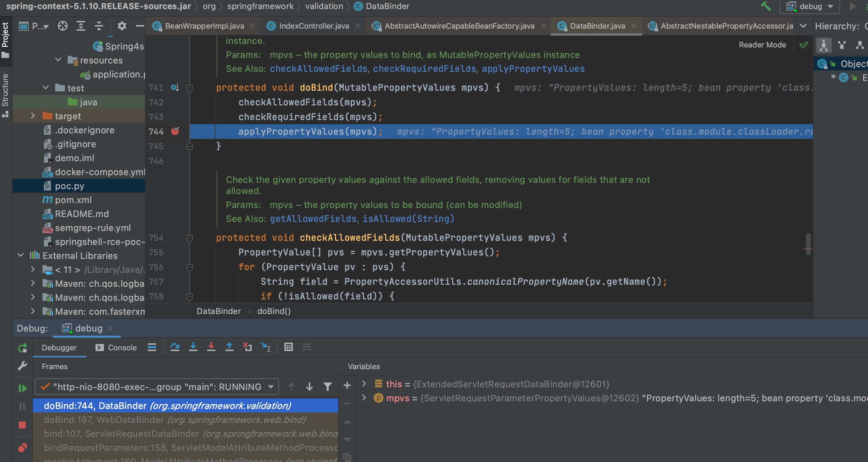Click Resume Program icon
This screenshot has height=462, width=868.
coord(22,388)
